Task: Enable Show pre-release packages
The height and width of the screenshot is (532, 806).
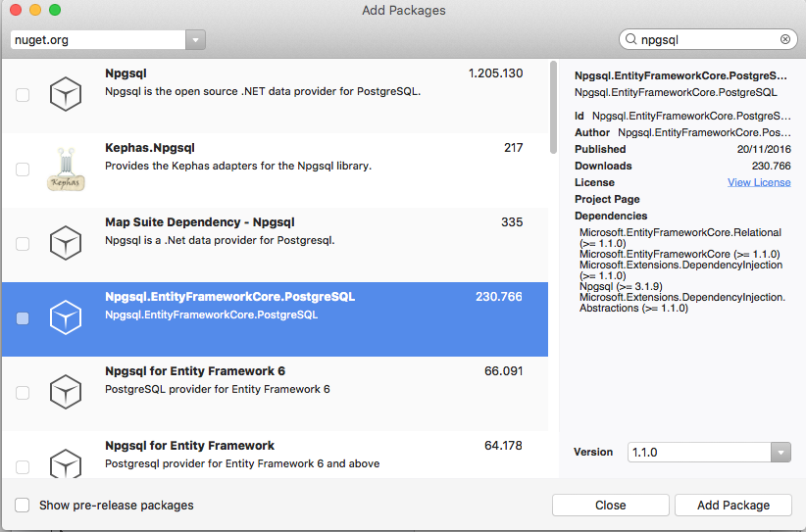Action: 23,506
